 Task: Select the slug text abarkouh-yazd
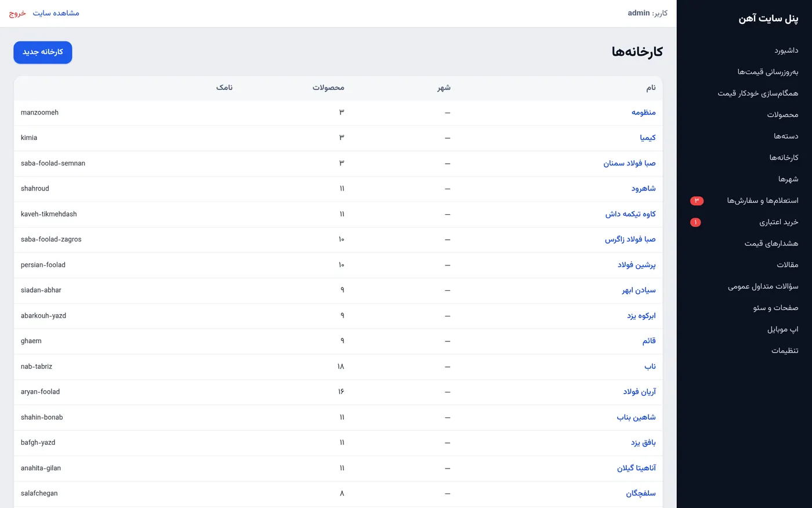[x=43, y=316]
